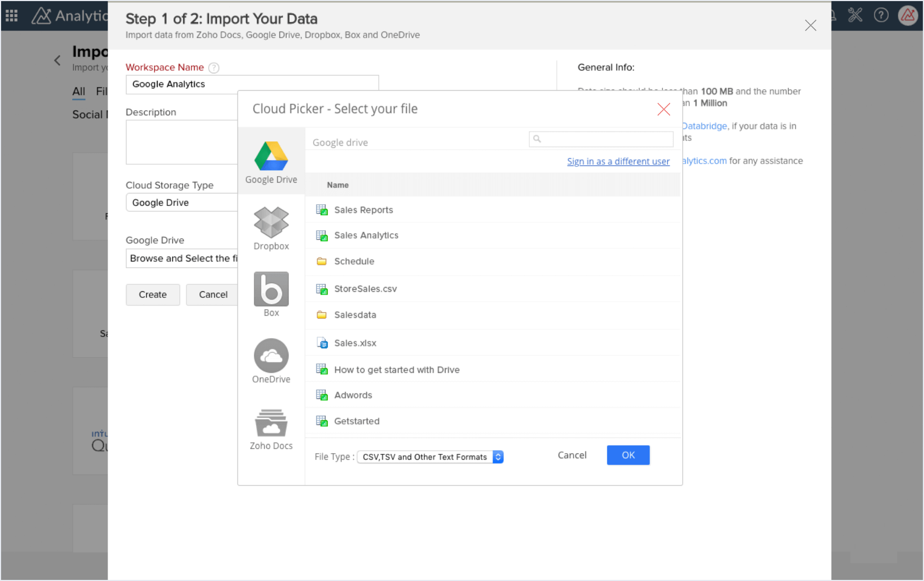Click the How to get started file icon
Image resolution: width=924 pixels, height=581 pixels.
click(x=322, y=370)
